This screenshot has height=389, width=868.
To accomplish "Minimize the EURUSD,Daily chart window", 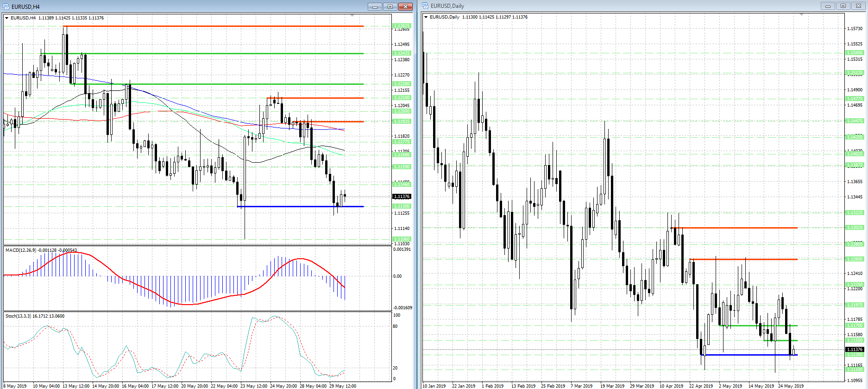I will pos(828,6).
